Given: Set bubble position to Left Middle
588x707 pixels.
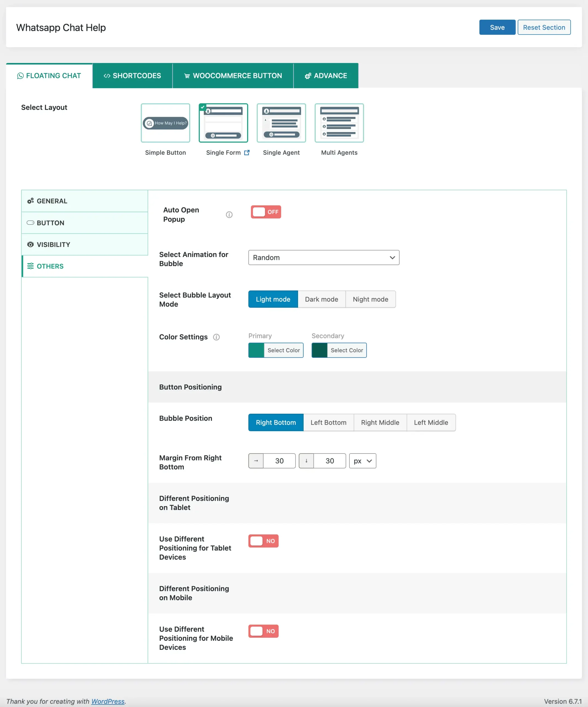Looking at the screenshot, I should point(431,423).
